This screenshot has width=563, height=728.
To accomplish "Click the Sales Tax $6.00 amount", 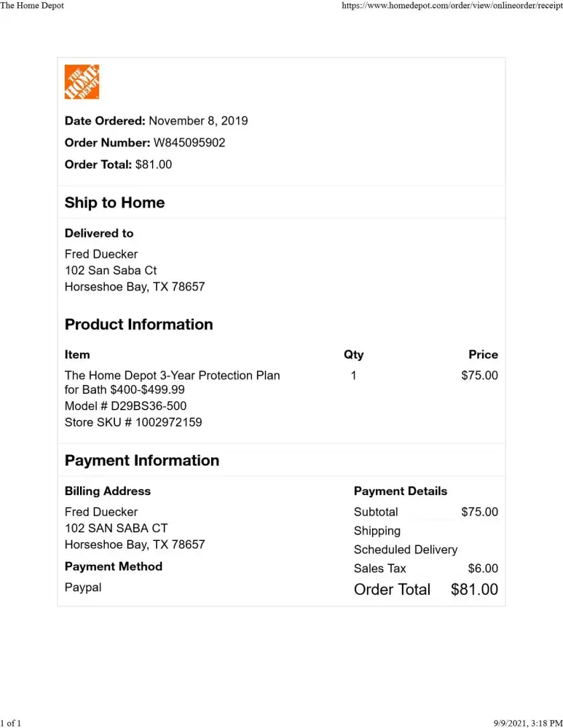I will (483, 569).
